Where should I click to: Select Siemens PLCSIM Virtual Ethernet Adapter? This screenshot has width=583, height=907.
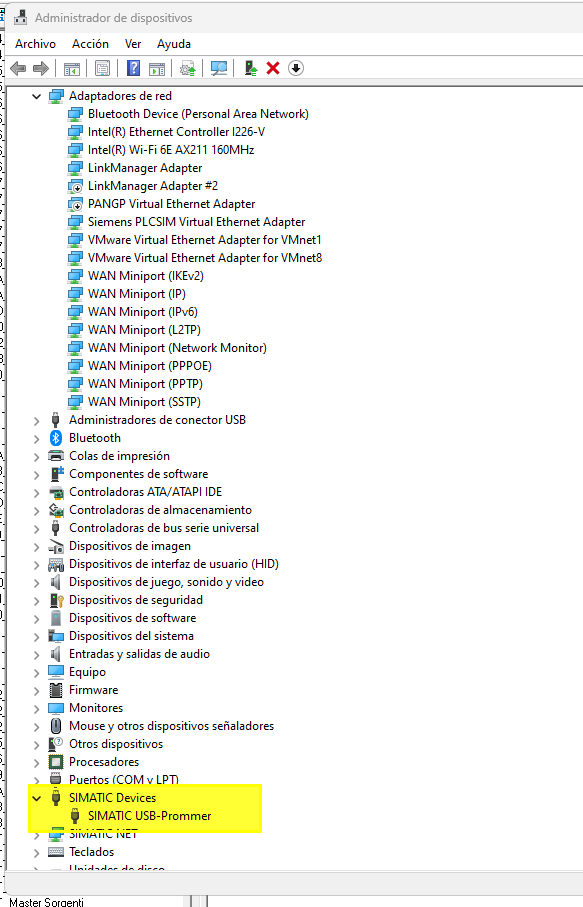point(196,222)
